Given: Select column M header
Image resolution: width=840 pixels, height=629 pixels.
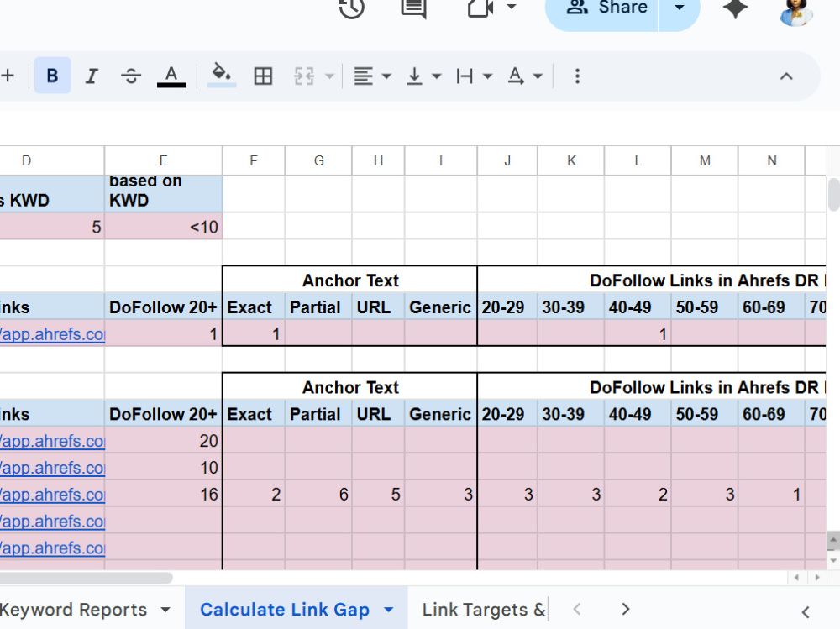Looking at the screenshot, I should [x=705, y=160].
